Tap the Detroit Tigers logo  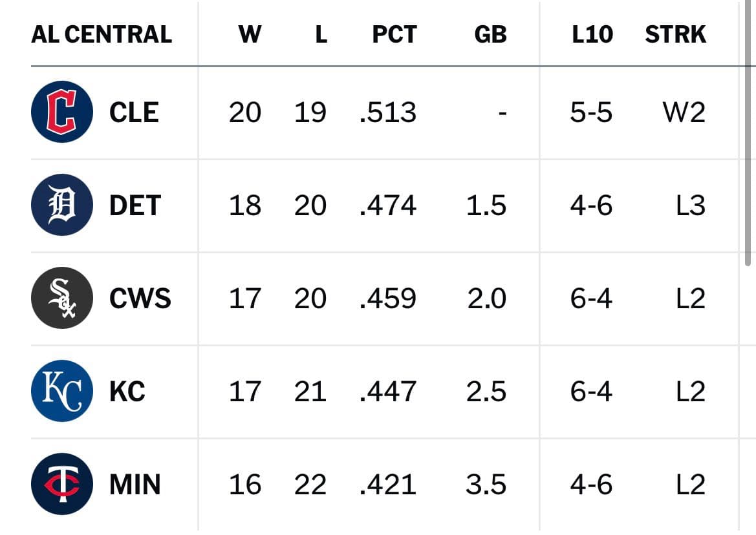click(x=61, y=205)
